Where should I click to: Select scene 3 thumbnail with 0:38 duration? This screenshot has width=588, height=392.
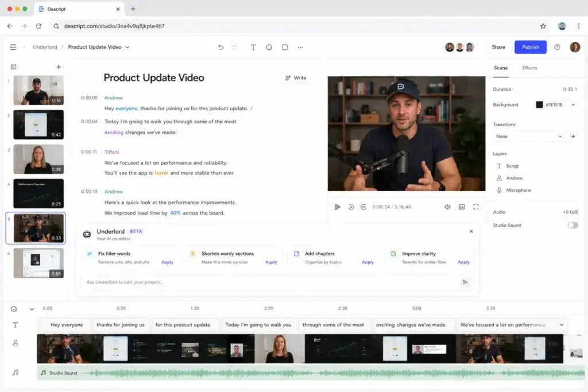pyautogui.click(x=38, y=160)
